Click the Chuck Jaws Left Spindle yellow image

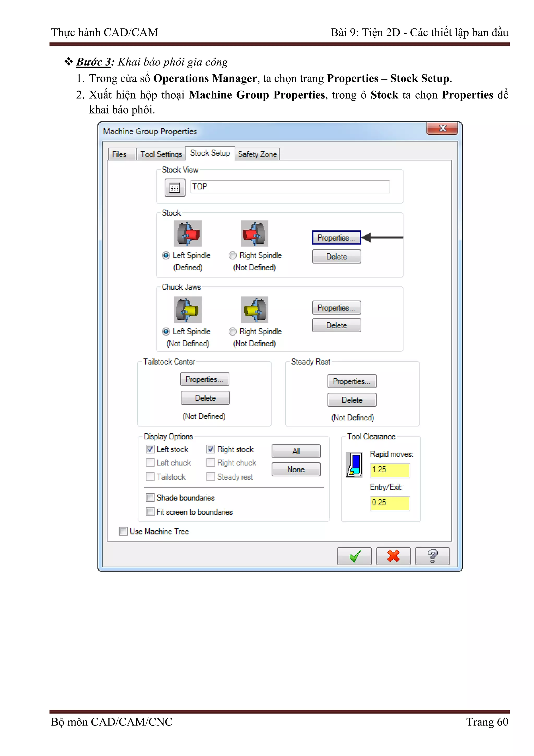[x=187, y=309]
